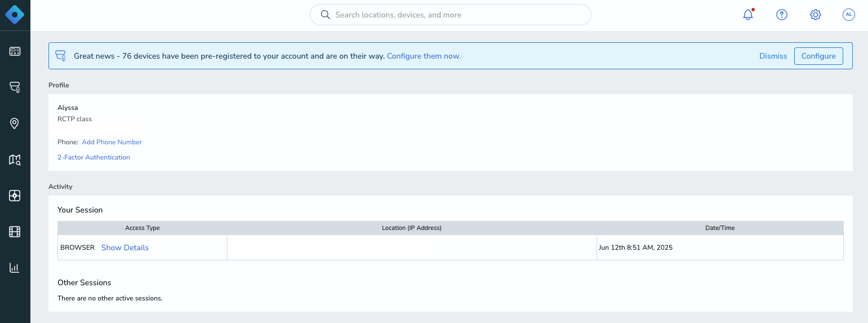This screenshot has height=323, width=868.
Task: Show Details for the BROWSER session
Action: [x=125, y=247]
